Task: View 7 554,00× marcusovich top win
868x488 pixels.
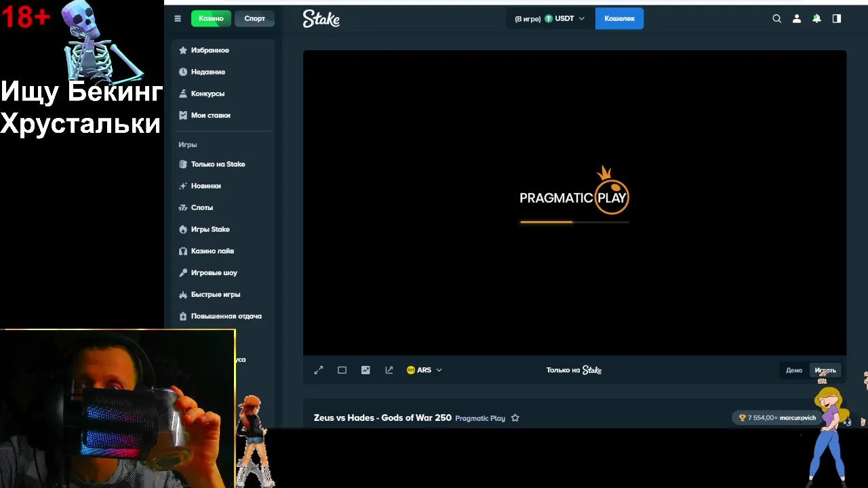Action: (x=777, y=418)
